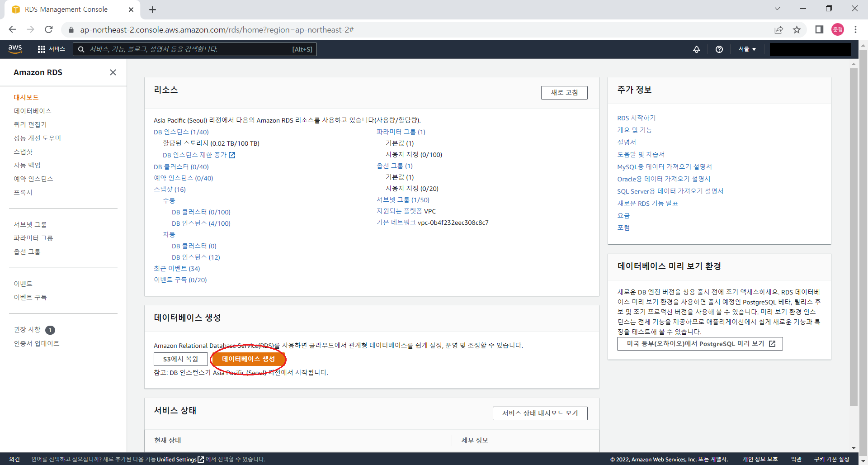The height and width of the screenshot is (465, 868).
Task: Open 프록시 in the sidebar
Action: 23,192
